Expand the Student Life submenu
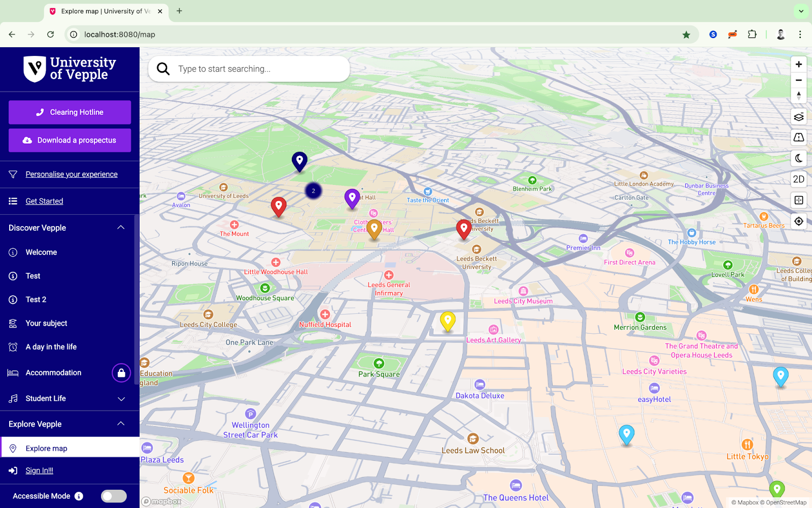 coord(121,399)
